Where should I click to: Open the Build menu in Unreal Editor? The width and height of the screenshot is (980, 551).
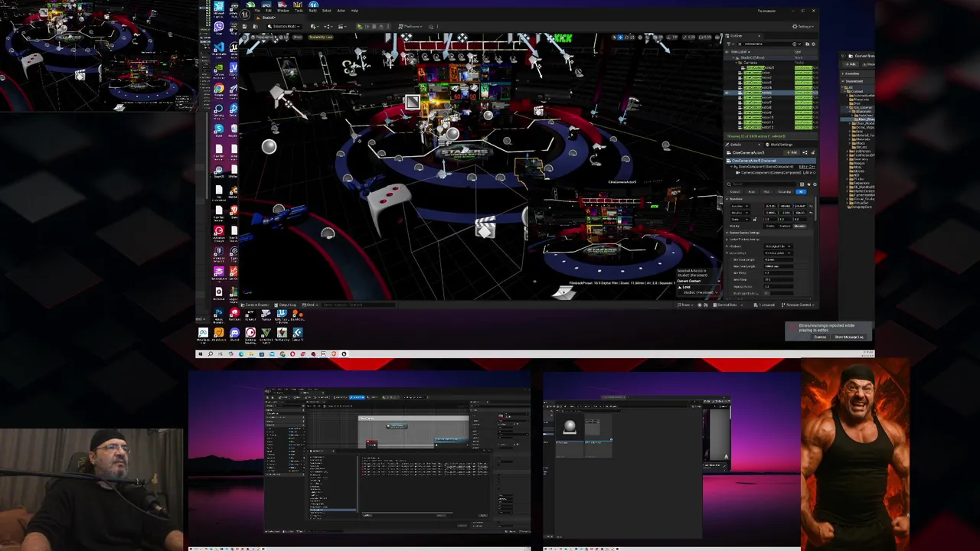(312, 11)
